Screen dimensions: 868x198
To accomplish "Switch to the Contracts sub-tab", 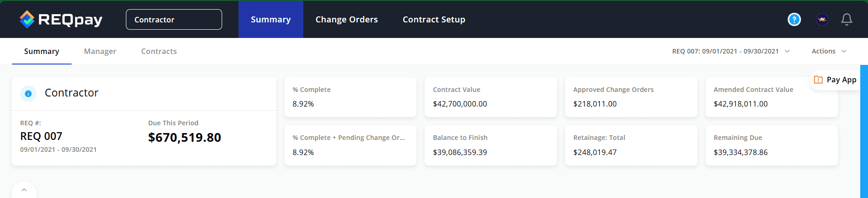I will pos(159,51).
